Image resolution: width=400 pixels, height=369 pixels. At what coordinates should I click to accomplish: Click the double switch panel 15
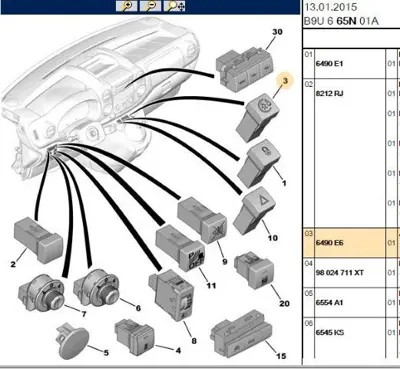pyautogui.click(x=242, y=334)
